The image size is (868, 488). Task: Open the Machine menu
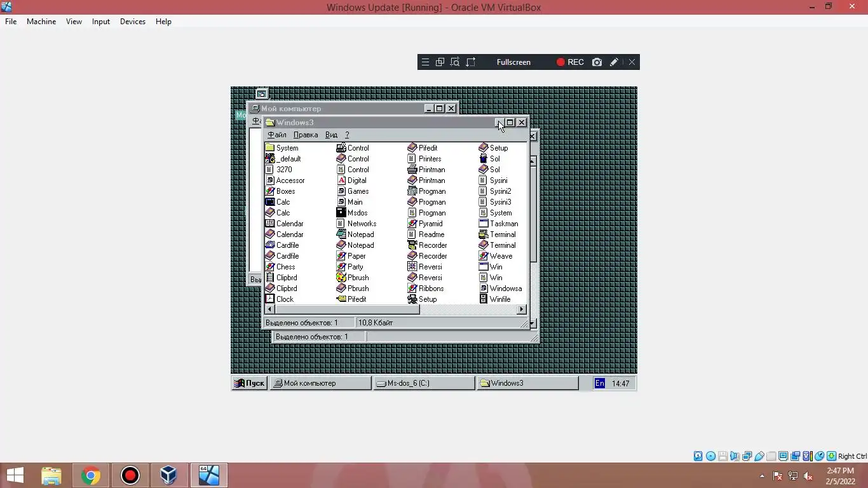coord(41,22)
